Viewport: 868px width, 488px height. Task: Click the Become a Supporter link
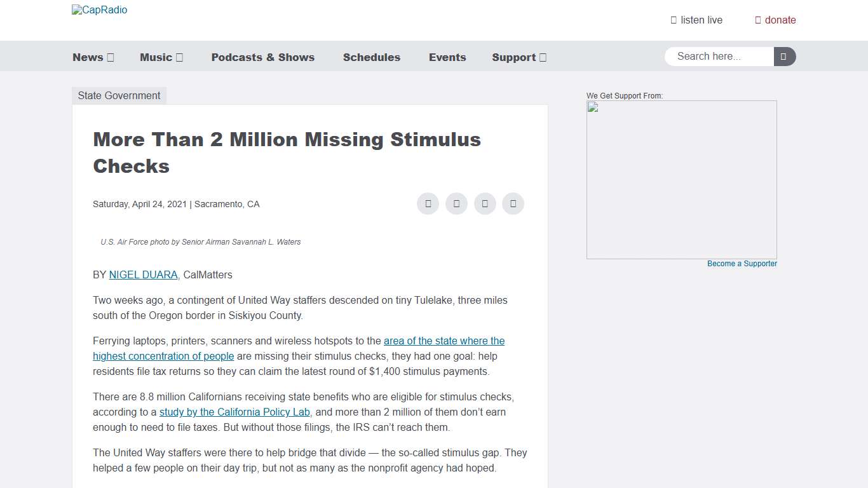click(742, 264)
